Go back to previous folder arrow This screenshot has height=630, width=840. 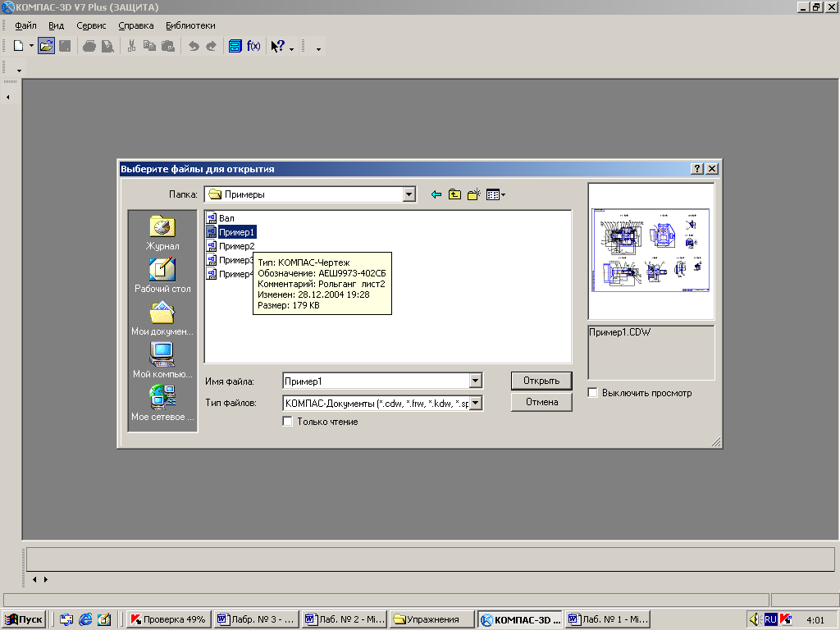click(436, 194)
